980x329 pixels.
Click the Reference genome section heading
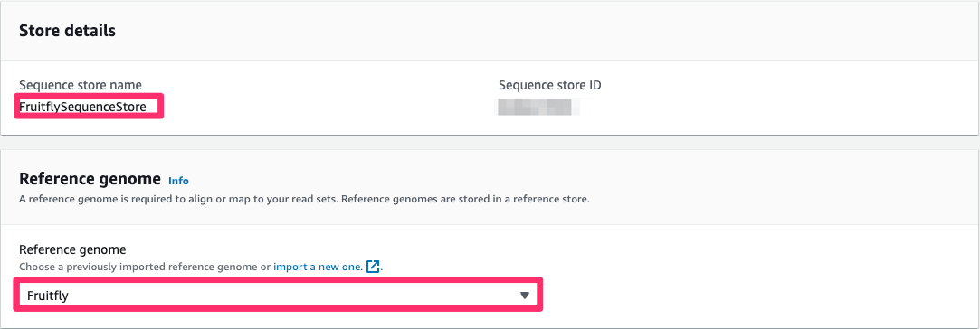pyautogui.click(x=90, y=179)
